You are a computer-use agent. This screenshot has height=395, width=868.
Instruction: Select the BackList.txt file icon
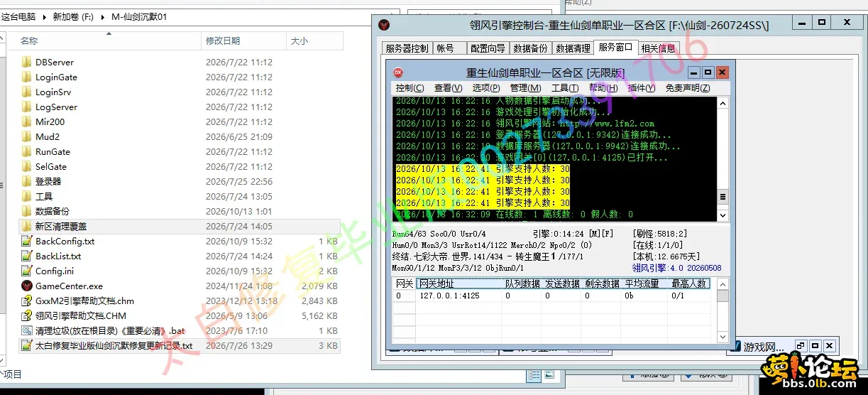[26, 256]
